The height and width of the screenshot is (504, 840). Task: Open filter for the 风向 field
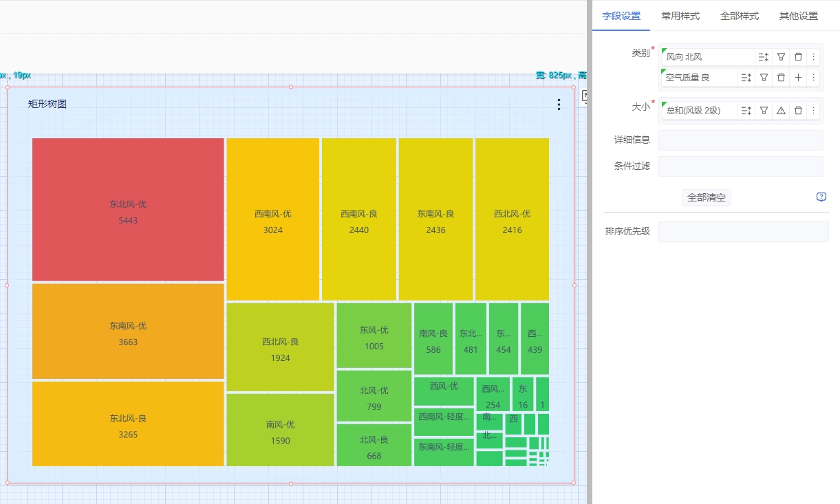pos(781,57)
